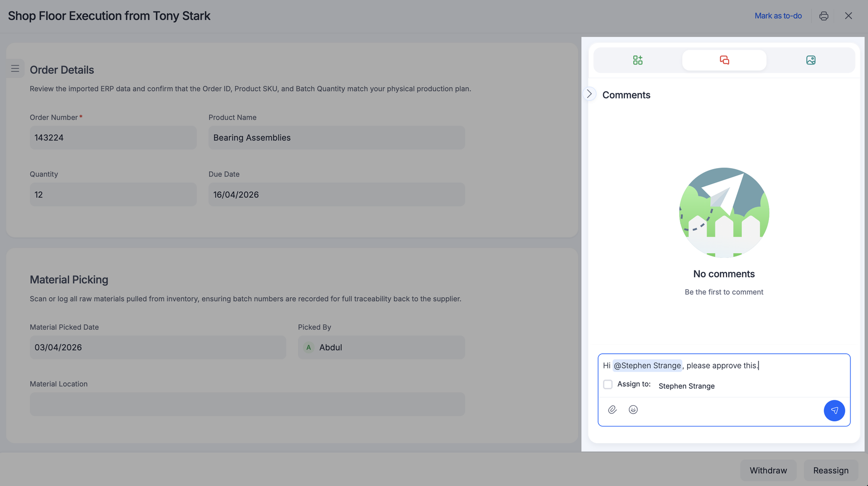Open the image attachments tab
Image resolution: width=868 pixels, height=486 pixels.
(x=810, y=60)
